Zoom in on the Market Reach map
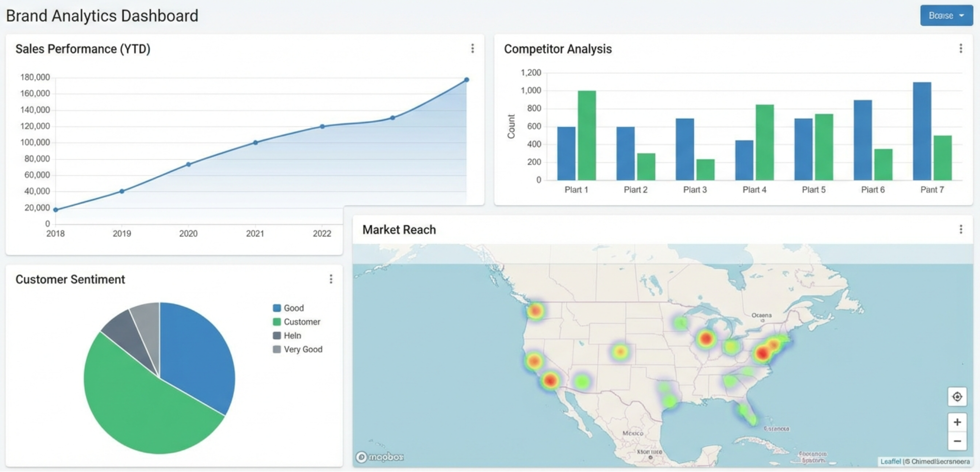Screen dimensions: 980x472 (957, 422)
